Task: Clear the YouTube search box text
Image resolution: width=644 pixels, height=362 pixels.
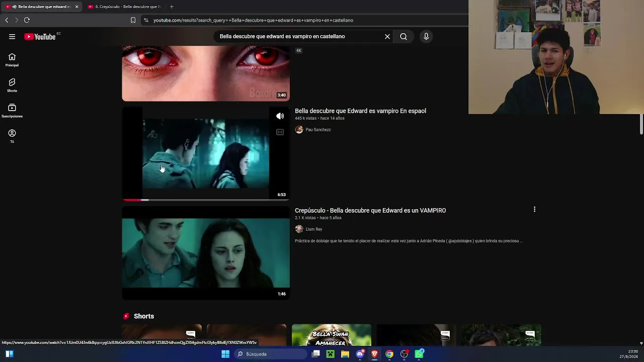Action: (x=387, y=36)
